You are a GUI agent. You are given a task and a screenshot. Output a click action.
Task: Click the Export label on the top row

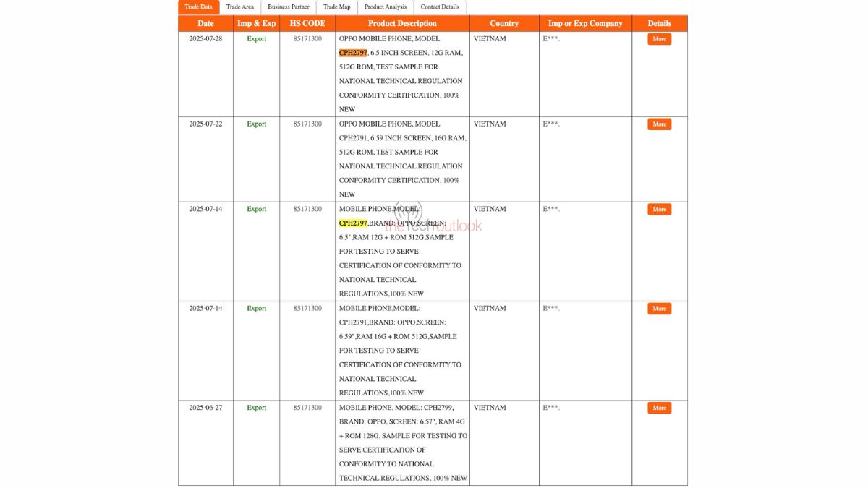[x=256, y=39]
